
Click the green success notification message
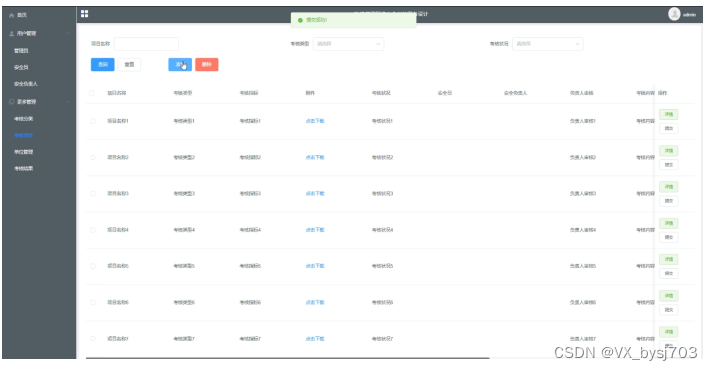tap(353, 20)
